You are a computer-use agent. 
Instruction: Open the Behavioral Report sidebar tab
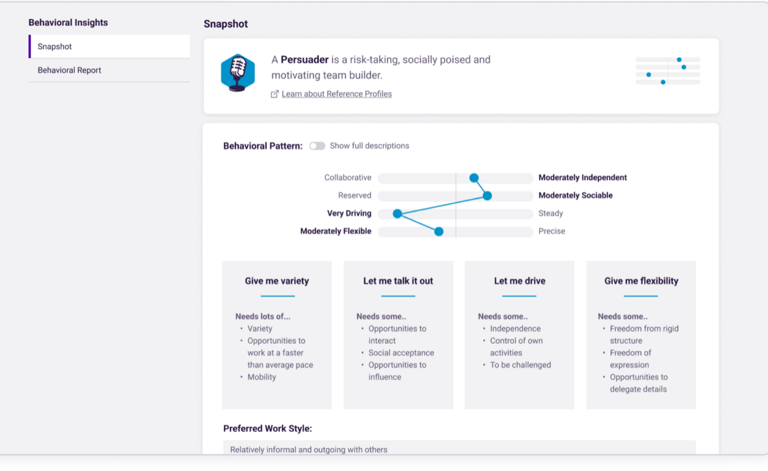[x=109, y=70]
